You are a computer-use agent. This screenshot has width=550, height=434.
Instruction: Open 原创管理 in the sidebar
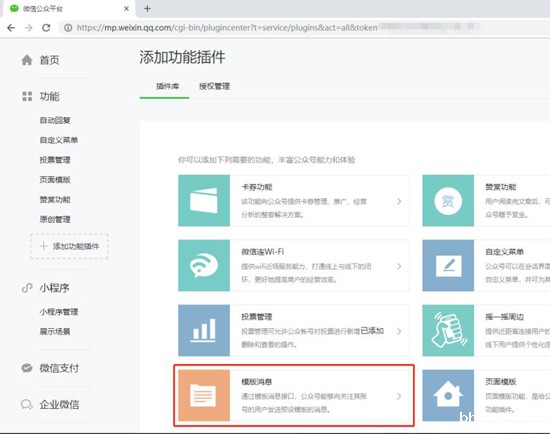[55, 219]
